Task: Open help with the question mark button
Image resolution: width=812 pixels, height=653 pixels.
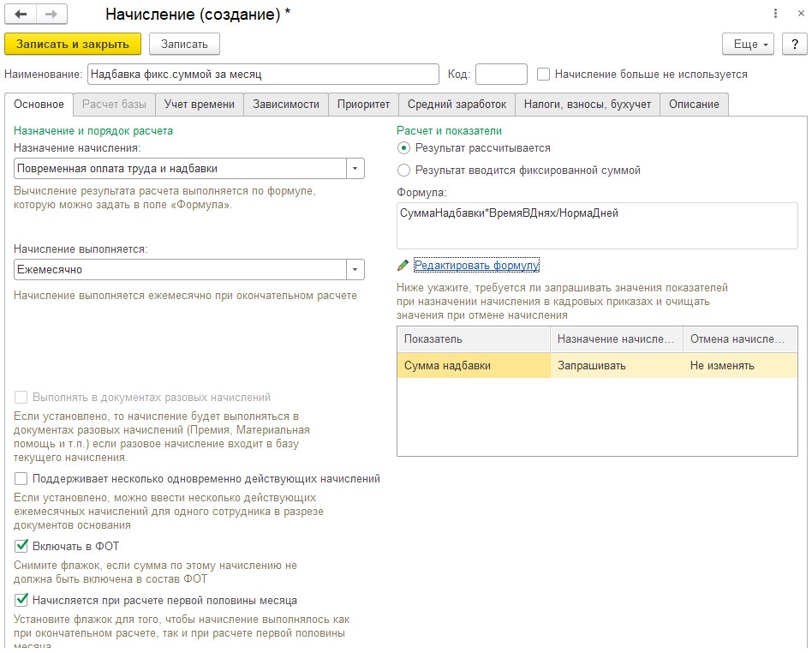Action: (x=795, y=44)
